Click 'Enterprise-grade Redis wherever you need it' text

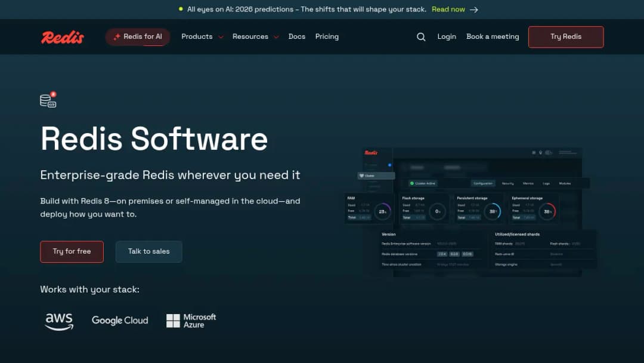pos(170,175)
